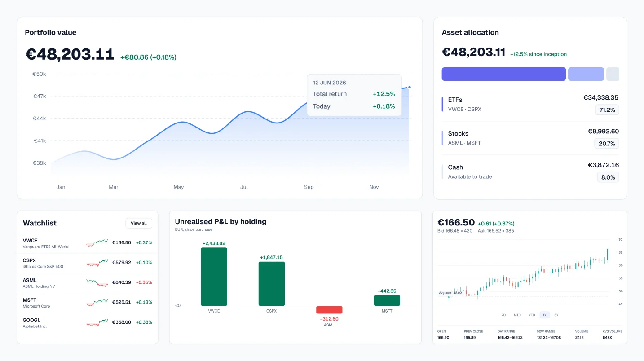Click the ETFs label in Asset allocation
The height and width of the screenshot is (361, 644).
(455, 100)
